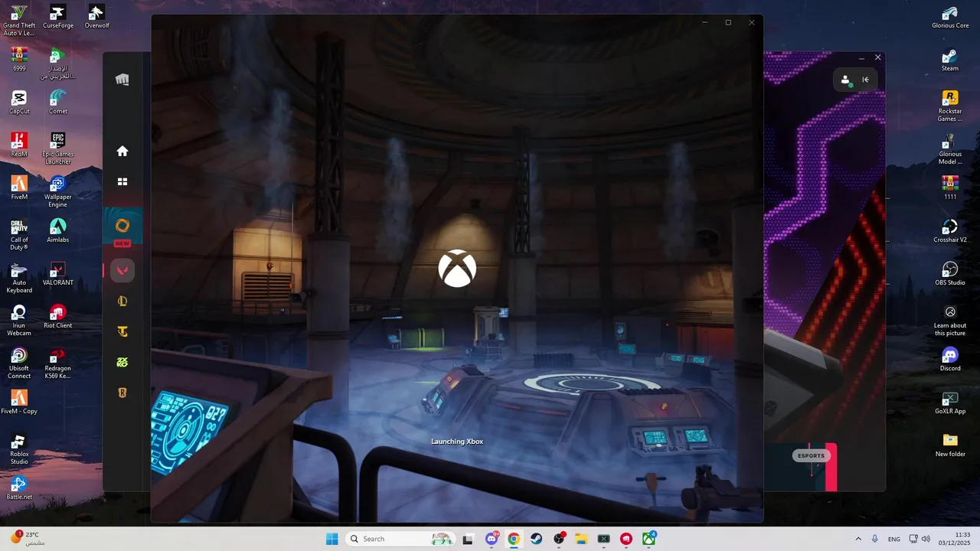Open Auto Keyboard shortcut

[x=19, y=278]
